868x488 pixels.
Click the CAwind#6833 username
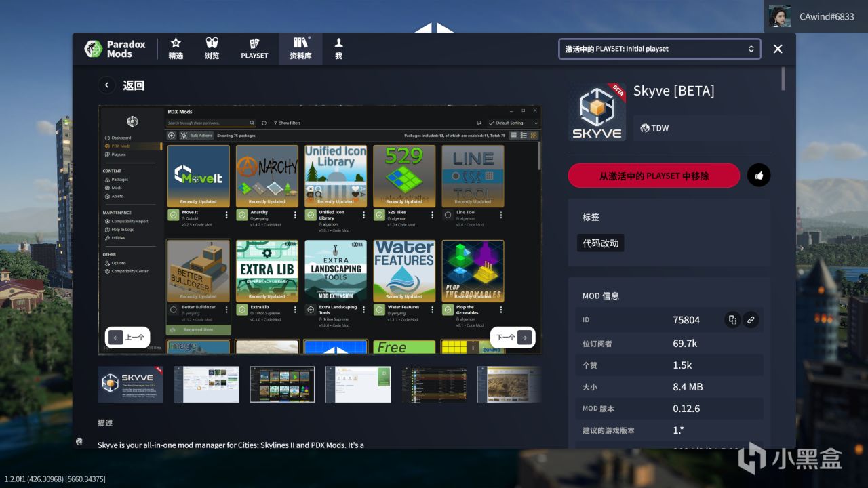(x=827, y=16)
